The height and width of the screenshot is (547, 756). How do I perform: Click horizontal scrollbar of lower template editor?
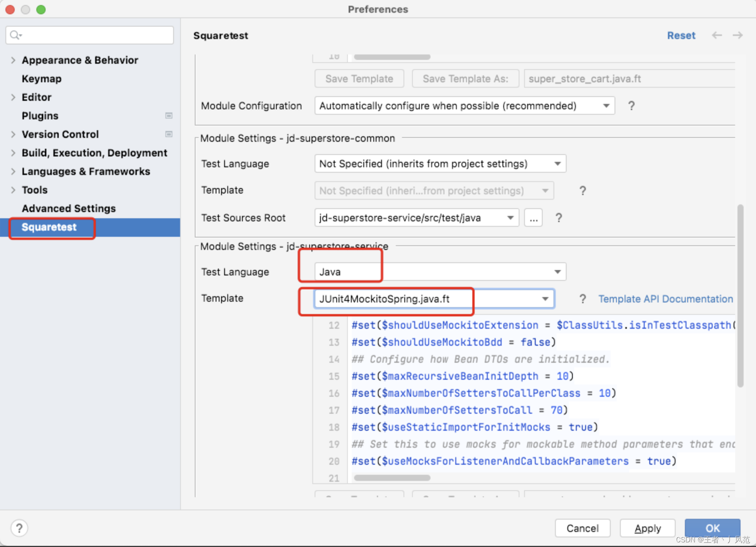[392, 478]
